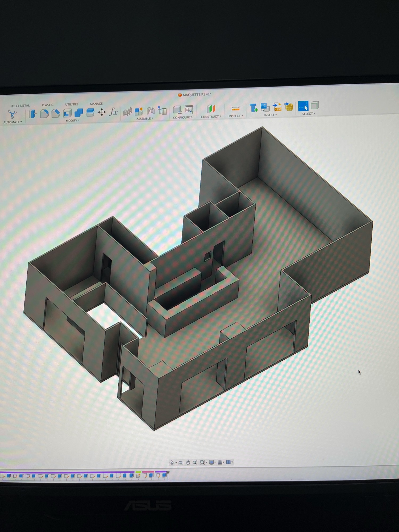Switch to the UTILITIES tab
The image size is (399, 532).
(72, 104)
